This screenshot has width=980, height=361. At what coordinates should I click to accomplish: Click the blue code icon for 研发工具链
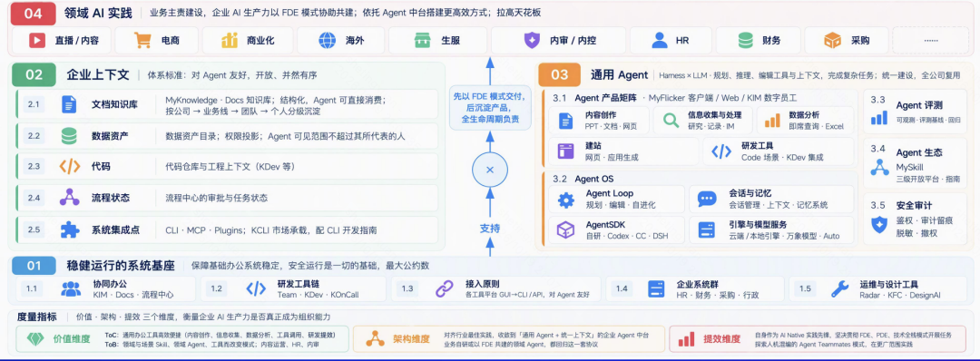tap(256, 288)
